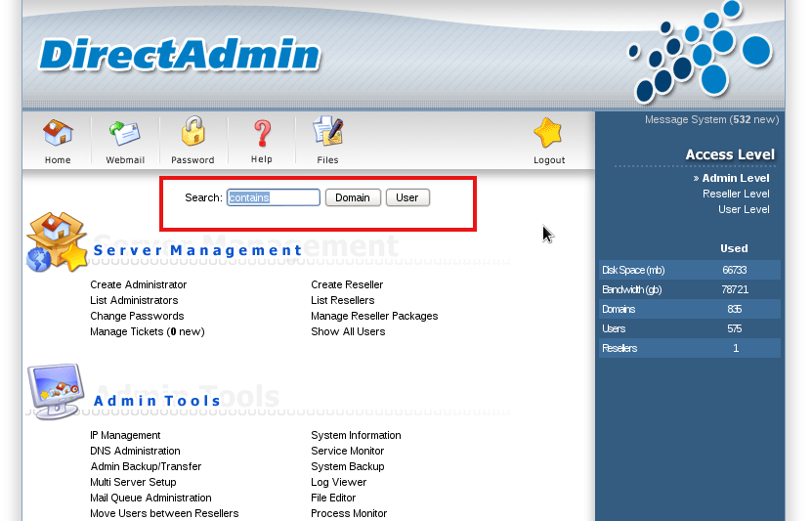Open Manage Reseller Packages
Viewport: 812px width, 521px height.
pyautogui.click(x=374, y=316)
